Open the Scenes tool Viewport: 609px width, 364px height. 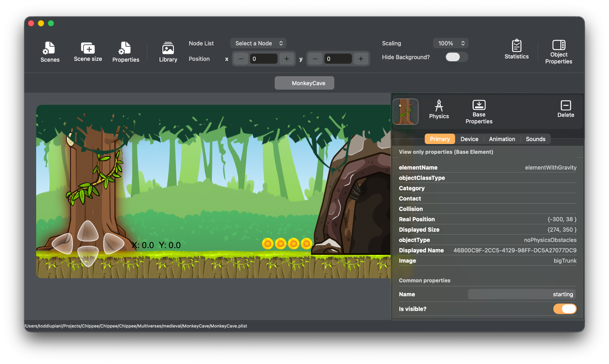pyautogui.click(x=50, y=52)
